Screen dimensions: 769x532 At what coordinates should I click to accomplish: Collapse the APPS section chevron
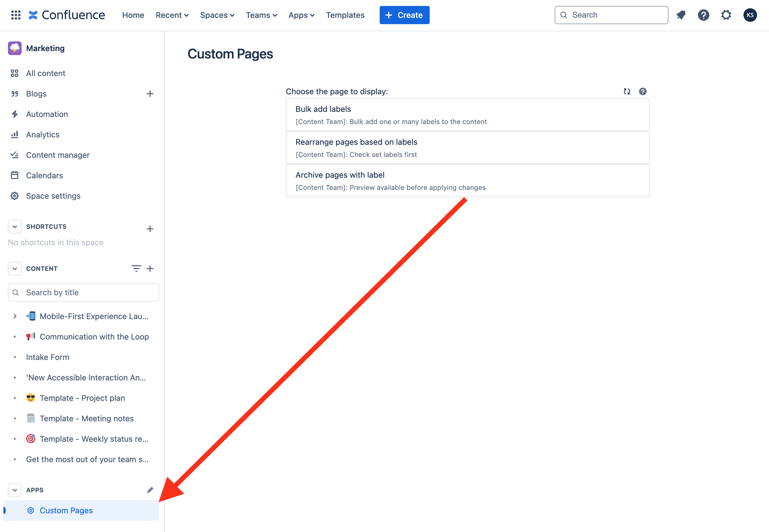tap(15, 490)
